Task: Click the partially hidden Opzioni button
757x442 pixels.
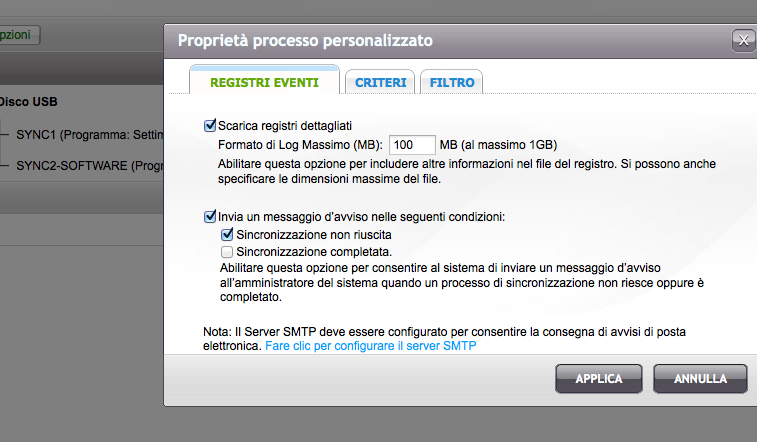Action: (18, 35)
